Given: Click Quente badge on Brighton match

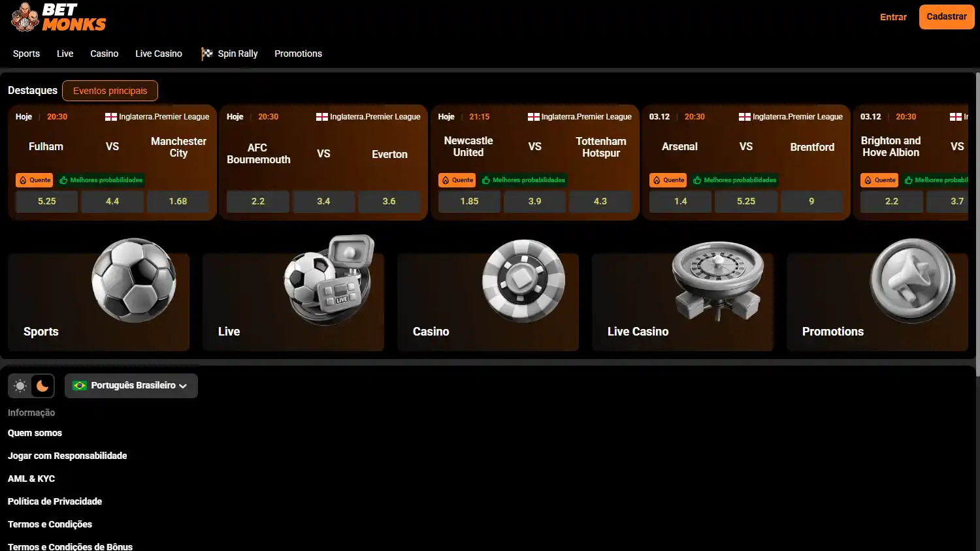Looking at the screenshot, I should pyautogui.click(x=879, y=180).
